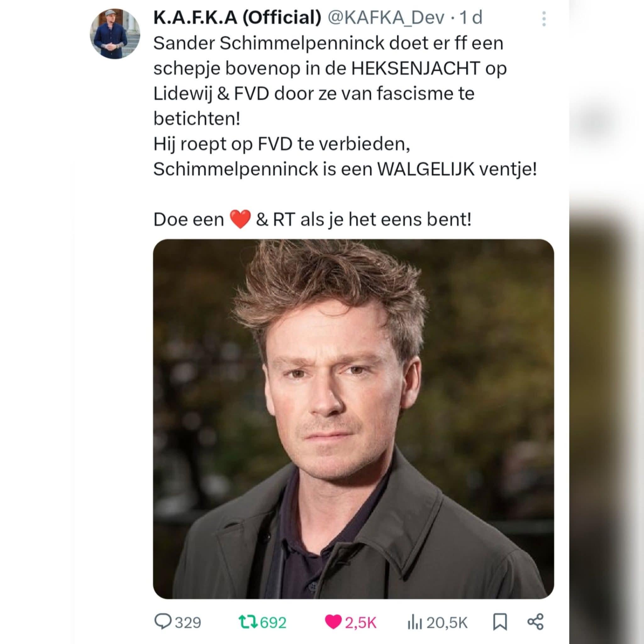The height and width of the screenshot is (644, 644).
Task: Click the 20,5K views count
Action: pos(447,623)
